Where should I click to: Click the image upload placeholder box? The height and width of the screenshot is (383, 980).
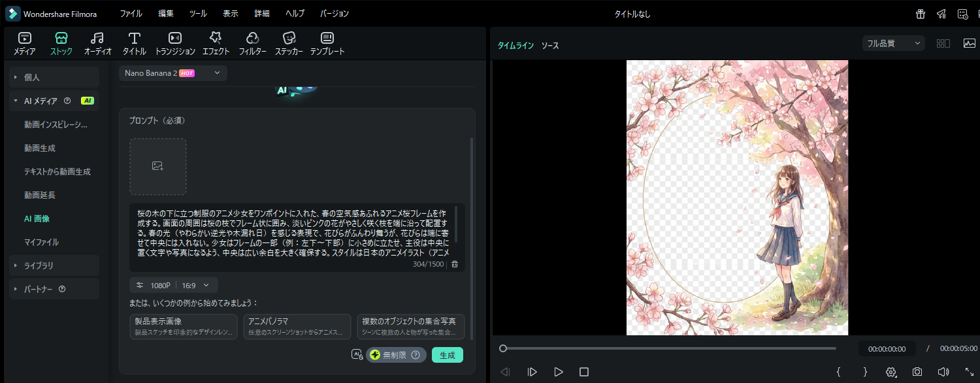pyautogui.click(x=157, y=167)
